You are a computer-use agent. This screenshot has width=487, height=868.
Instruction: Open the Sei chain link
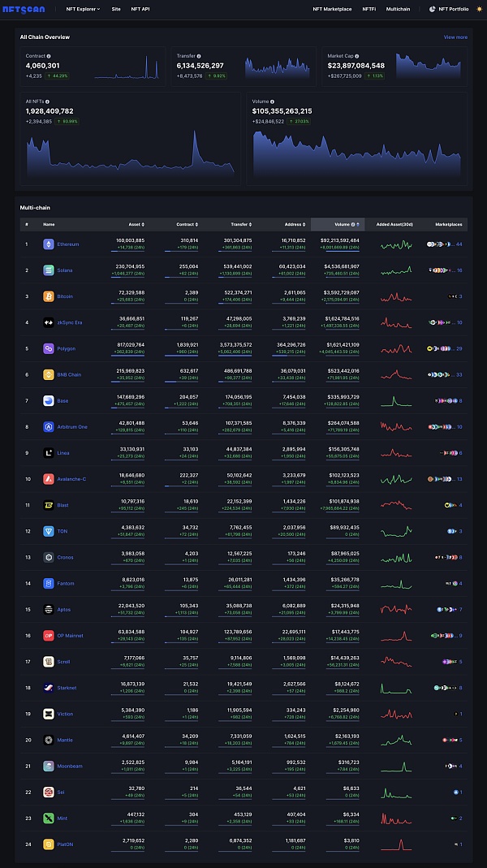pos(61,792)
